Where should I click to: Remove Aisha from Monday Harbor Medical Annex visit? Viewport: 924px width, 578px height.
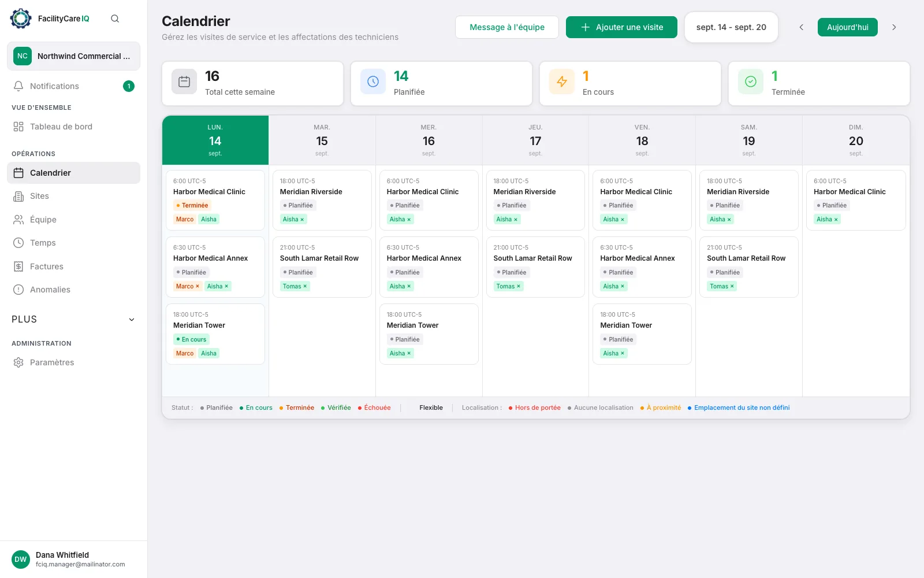pos(226,286)
